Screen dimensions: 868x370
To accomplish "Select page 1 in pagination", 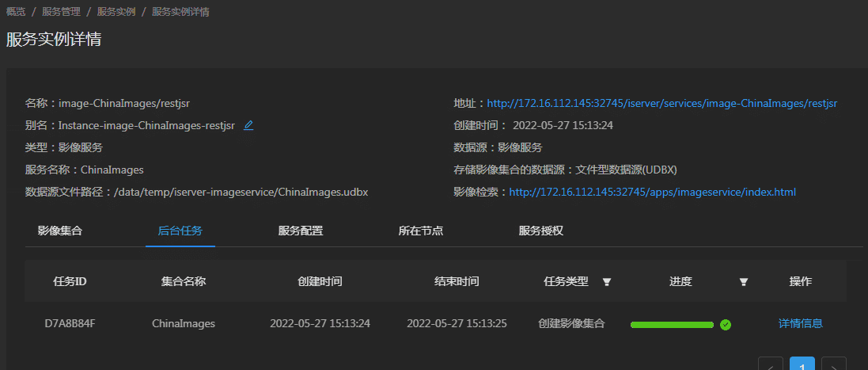I will pos(802,364).
